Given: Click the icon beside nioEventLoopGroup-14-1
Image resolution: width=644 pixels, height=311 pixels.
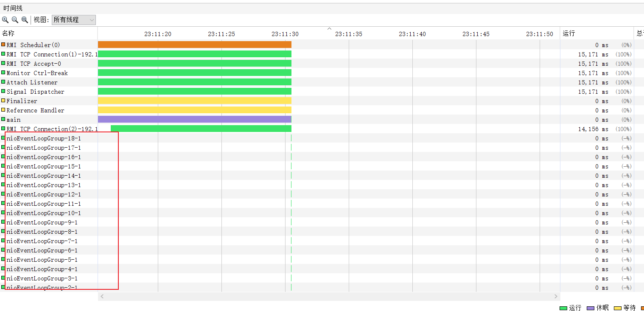Looking at the screenshot, I should tap(3, 175).
